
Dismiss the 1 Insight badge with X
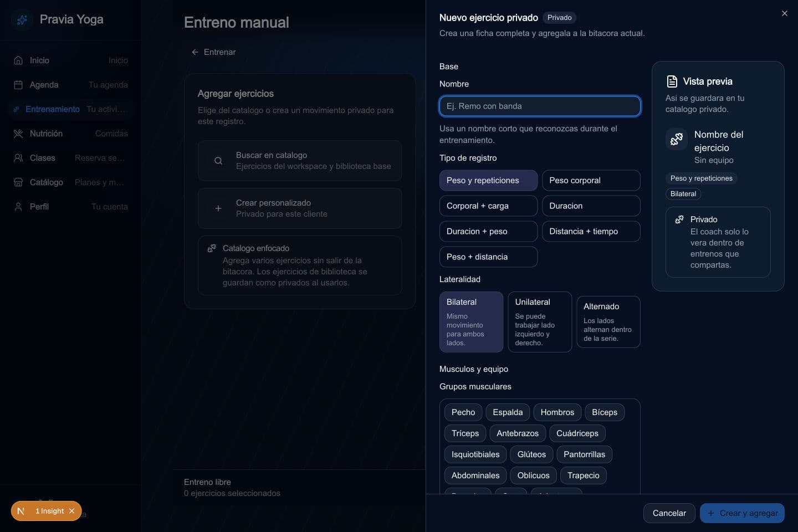coord(71,511)
